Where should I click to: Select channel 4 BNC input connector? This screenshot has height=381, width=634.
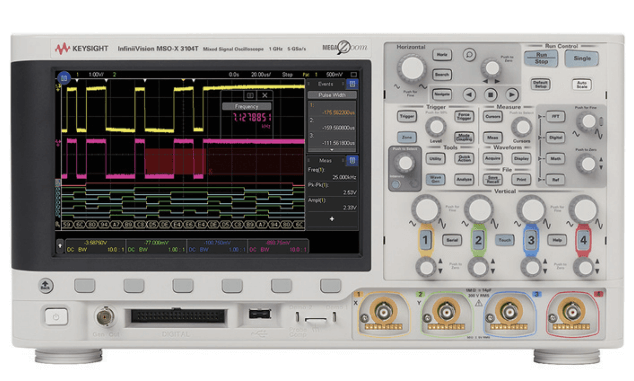click(x=572, y=312)
